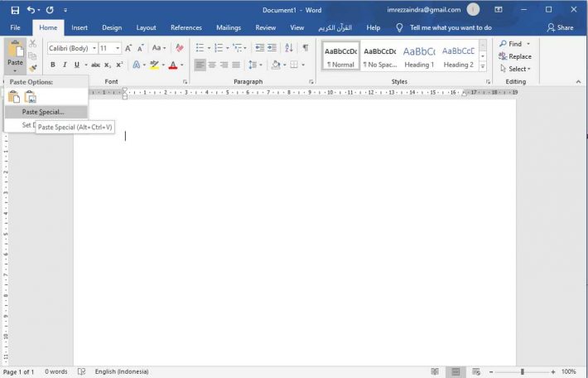Viewport: 588px width, 378px height.
Task: Click the Cut scissors icon
Action: (x=32, y=44)
